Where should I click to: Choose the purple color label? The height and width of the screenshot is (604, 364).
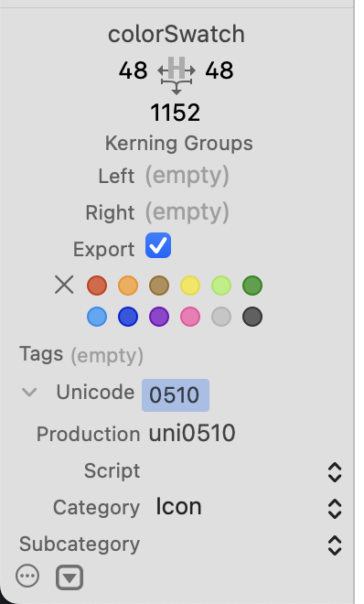(159, 317)
